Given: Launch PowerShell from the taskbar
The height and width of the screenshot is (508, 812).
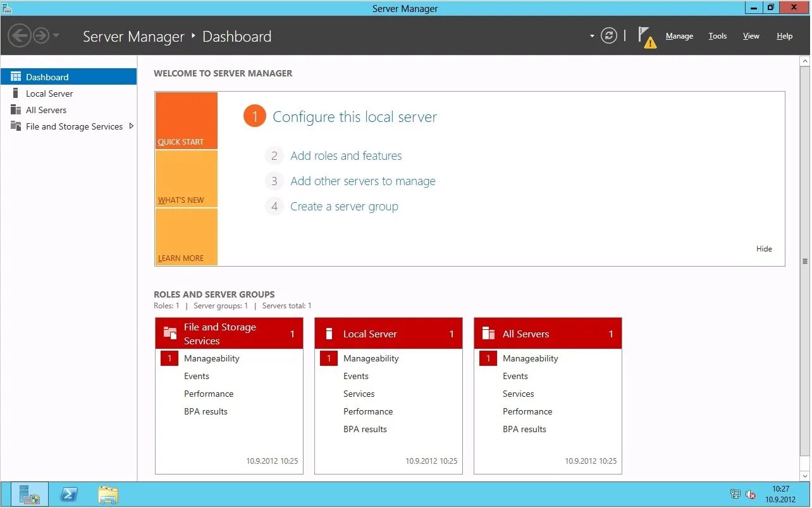Looking at the screenshot, I should (68, 494).
